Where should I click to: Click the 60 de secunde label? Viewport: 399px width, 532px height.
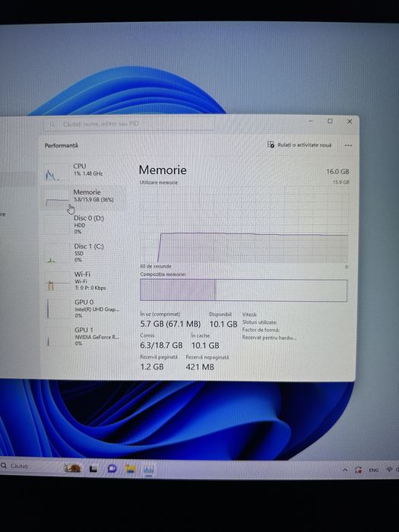coord(156,266)
